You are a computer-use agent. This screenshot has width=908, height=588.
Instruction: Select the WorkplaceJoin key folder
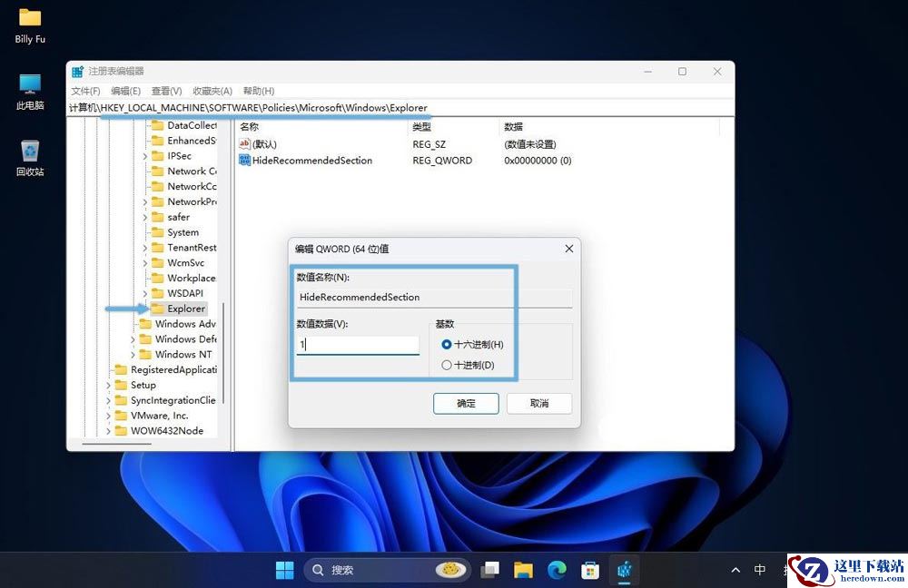point(184,279)
